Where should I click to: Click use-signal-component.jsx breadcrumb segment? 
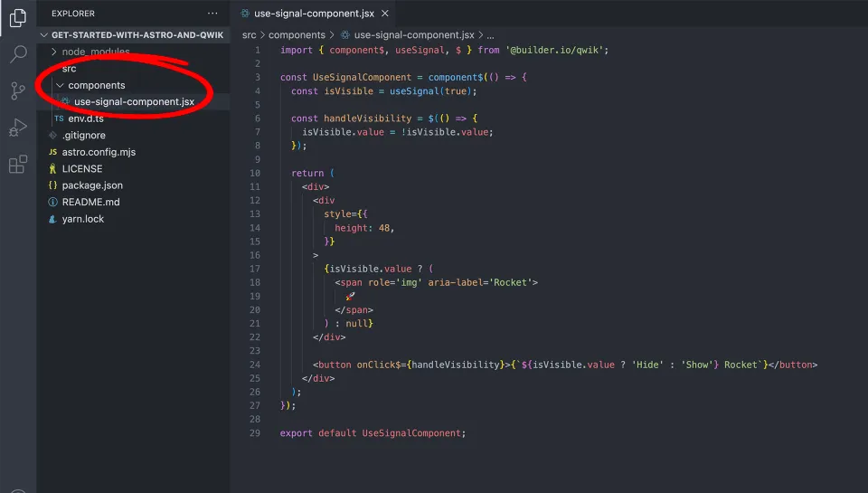(x=414, y=35)
